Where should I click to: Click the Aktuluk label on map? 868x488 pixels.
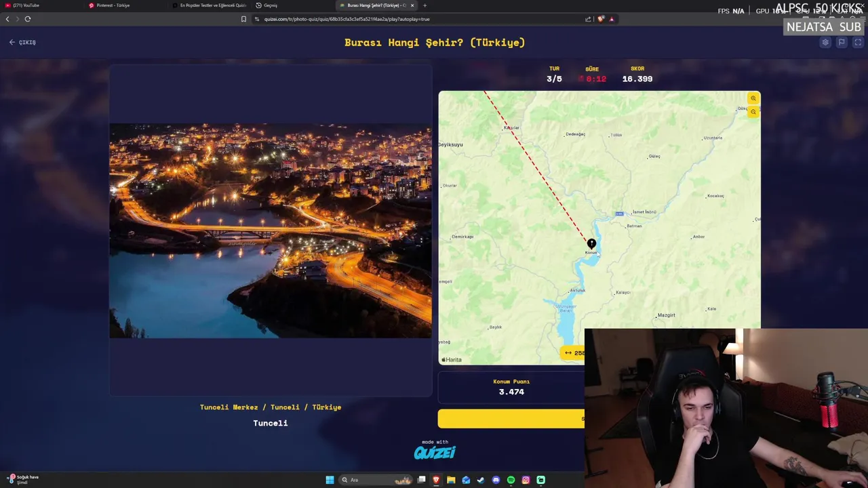[x=577, y=290]
